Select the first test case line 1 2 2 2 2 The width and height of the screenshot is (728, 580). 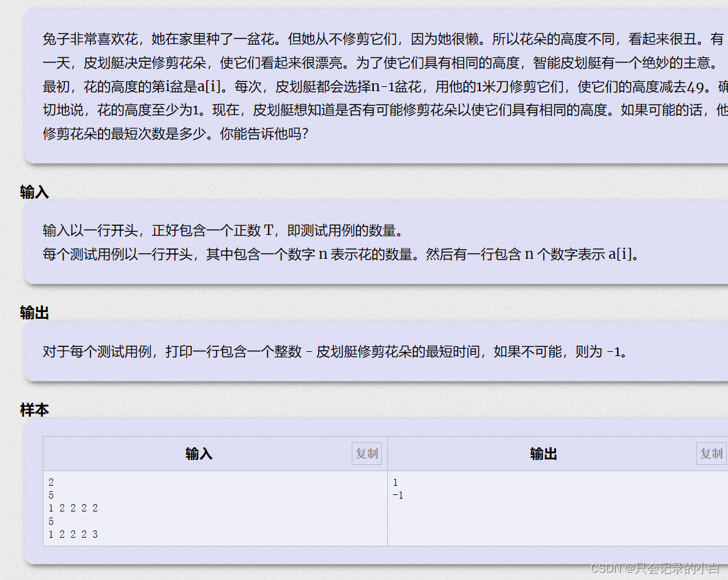[x=72, y=508]
